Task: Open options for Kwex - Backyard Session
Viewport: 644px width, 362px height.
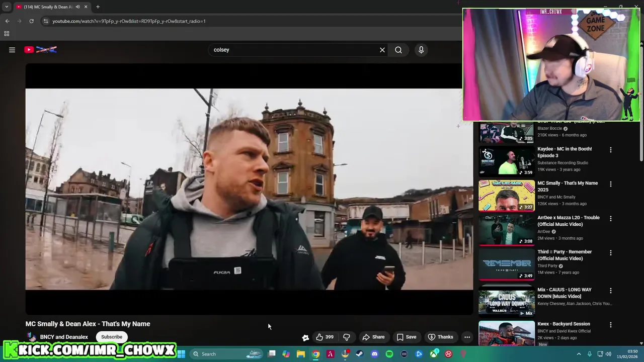Action: point(611,325)
